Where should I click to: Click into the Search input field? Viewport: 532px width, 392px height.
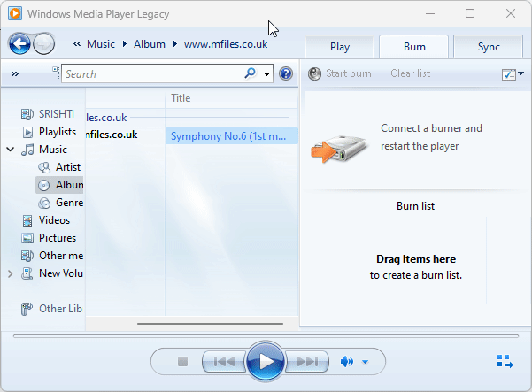pos(152,73)
